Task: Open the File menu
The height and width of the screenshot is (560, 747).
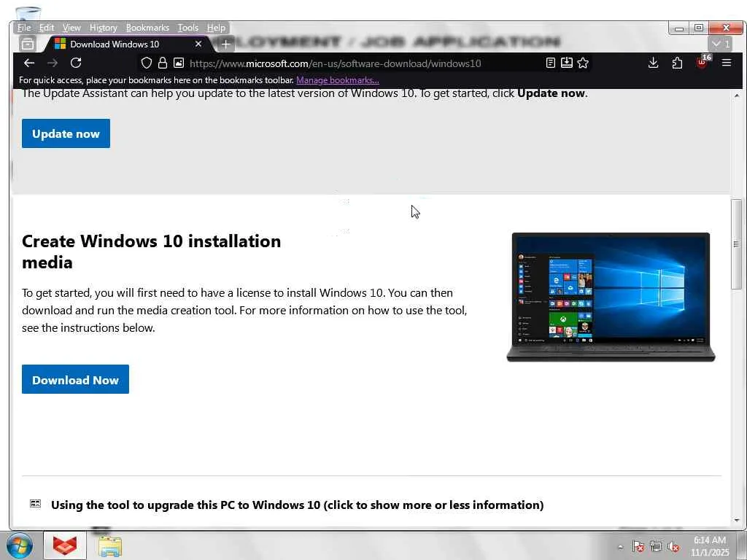Action: pos(24,28)
